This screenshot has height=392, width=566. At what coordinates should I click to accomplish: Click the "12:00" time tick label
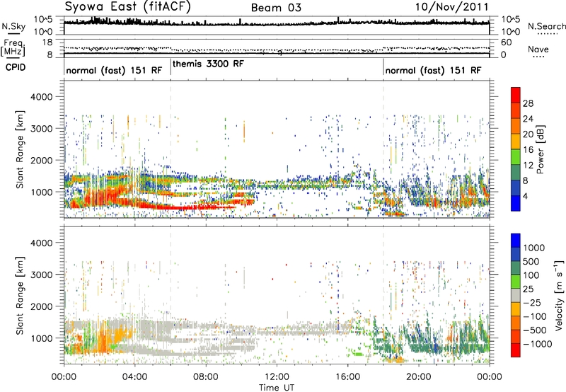(277, 377)
